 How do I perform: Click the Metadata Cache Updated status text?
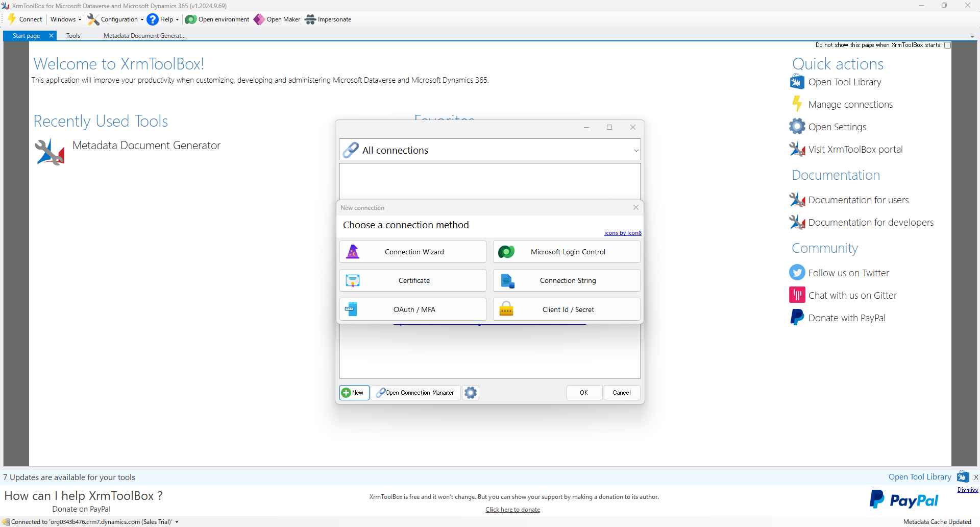click(937, 522)
